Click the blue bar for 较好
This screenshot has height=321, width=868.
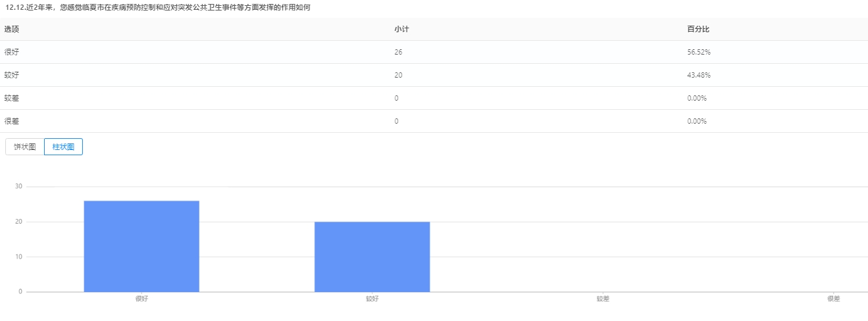point(372,257)
